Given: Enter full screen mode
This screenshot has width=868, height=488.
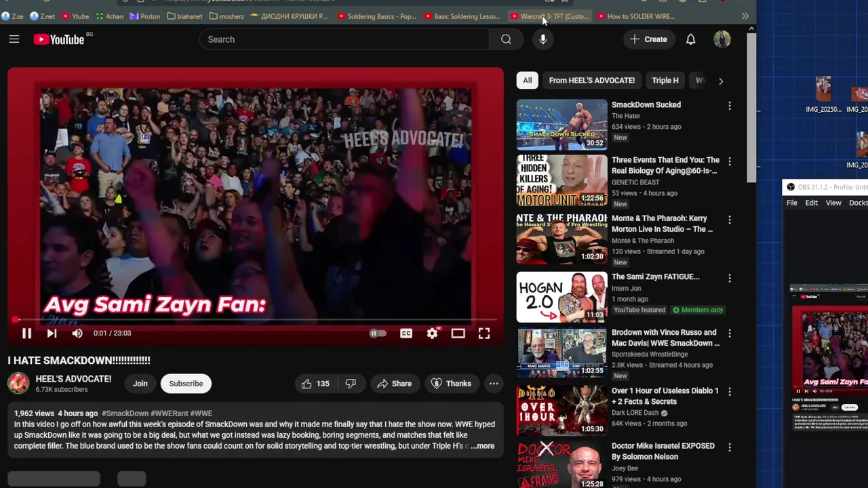Looking at the screenshot, I should pyautogui.click(x=484, y=333).
